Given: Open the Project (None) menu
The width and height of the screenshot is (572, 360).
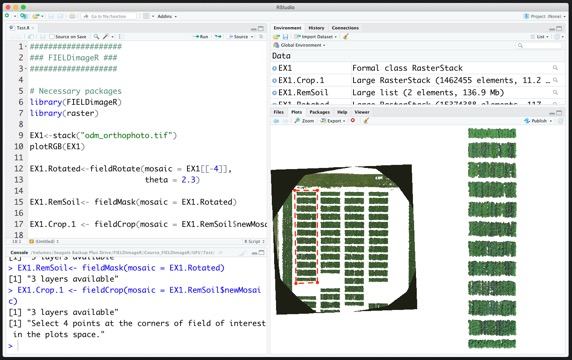Looking at the screenshot, I should pyautogui.click(x=544, y=16).
